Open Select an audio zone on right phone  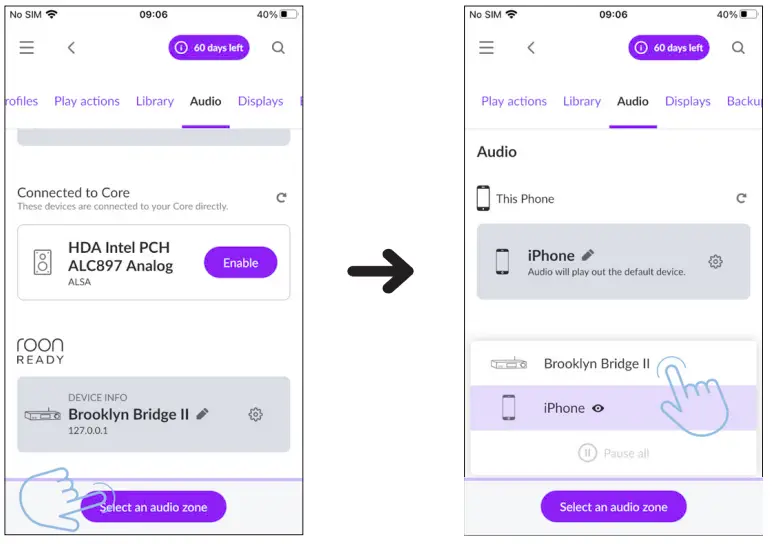coord(613,507)
